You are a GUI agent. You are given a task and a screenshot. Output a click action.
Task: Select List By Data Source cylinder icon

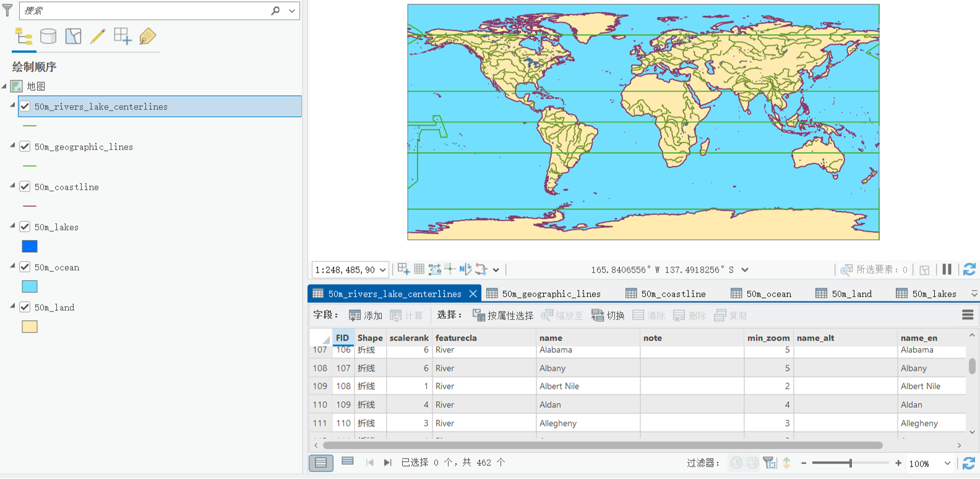coord(48,36)
